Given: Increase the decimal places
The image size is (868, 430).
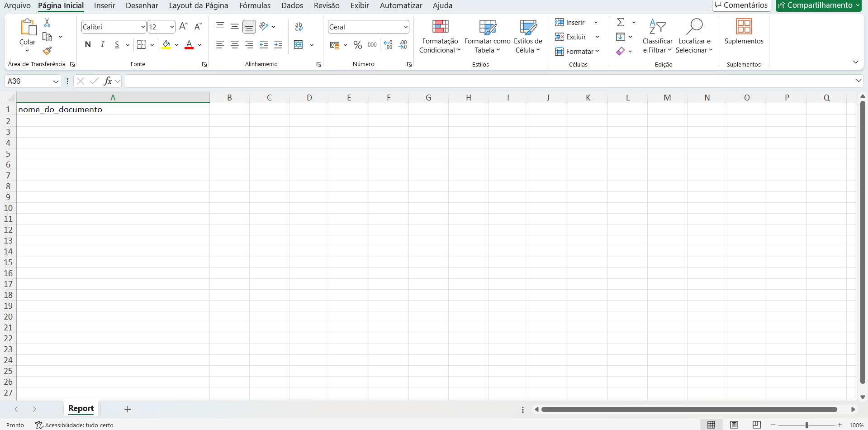Looking at the screenshot, I should (388, 45).
